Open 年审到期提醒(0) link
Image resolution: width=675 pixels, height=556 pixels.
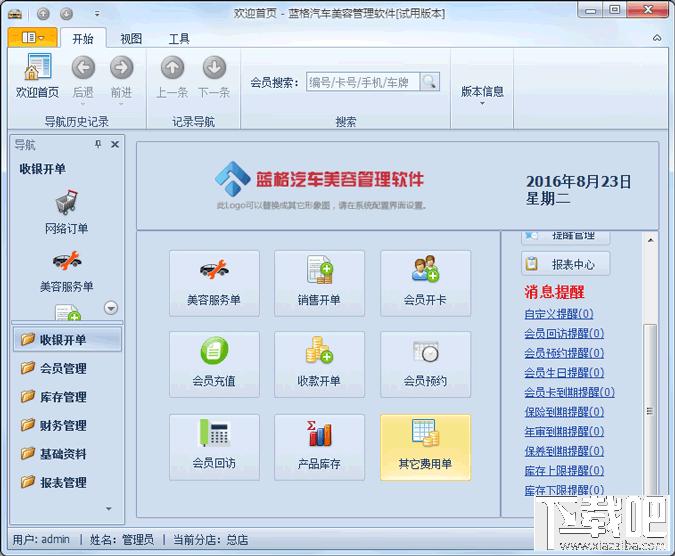[x=564, y=431]
